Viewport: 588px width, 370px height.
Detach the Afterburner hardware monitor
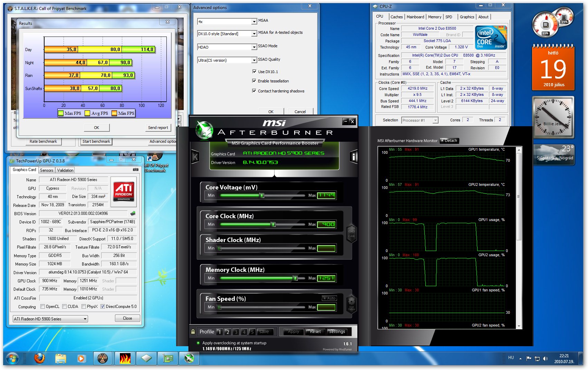pyautogui.click(x=449, y=141)
